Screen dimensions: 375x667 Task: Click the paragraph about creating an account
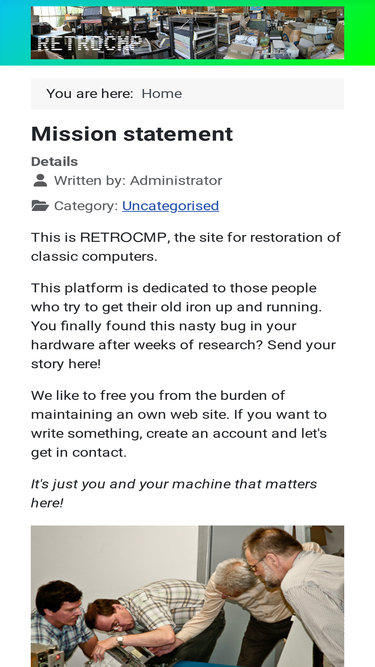click(179, 424)
